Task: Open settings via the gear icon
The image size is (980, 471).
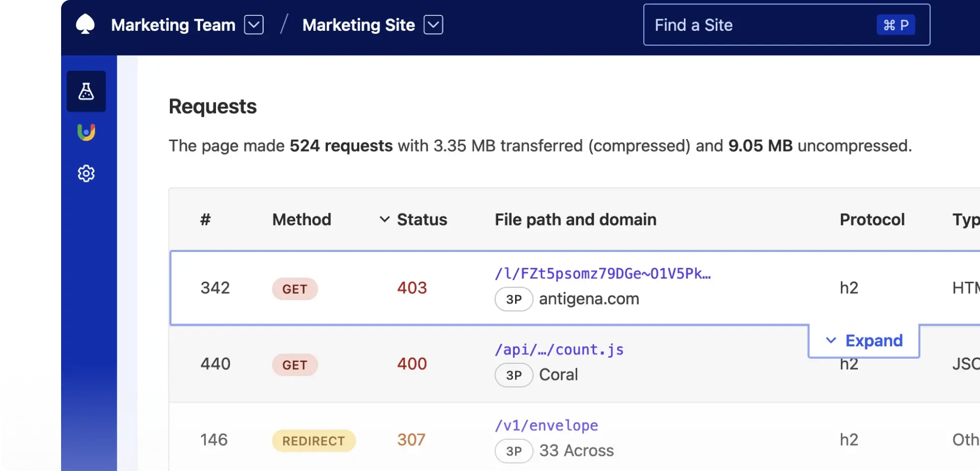Action: coord(86,173)
